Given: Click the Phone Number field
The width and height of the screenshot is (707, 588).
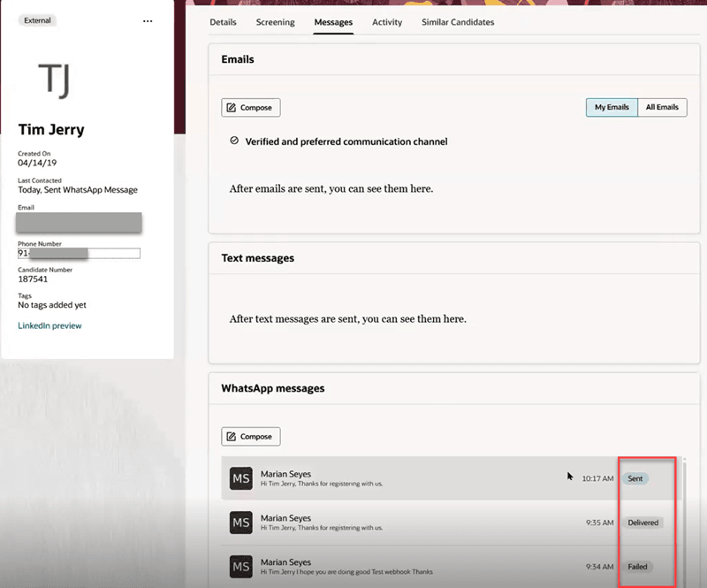Looking at the screenshot, I should pyautogui.click(x=79, y=253).
